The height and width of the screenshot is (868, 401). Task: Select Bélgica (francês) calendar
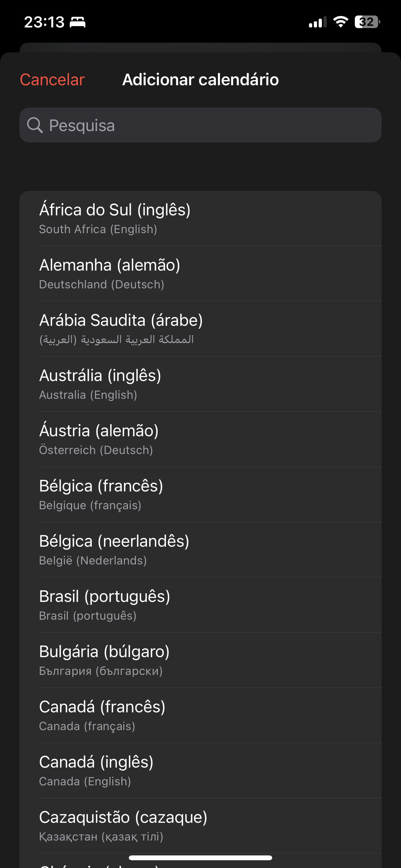(x=200, y=495)
